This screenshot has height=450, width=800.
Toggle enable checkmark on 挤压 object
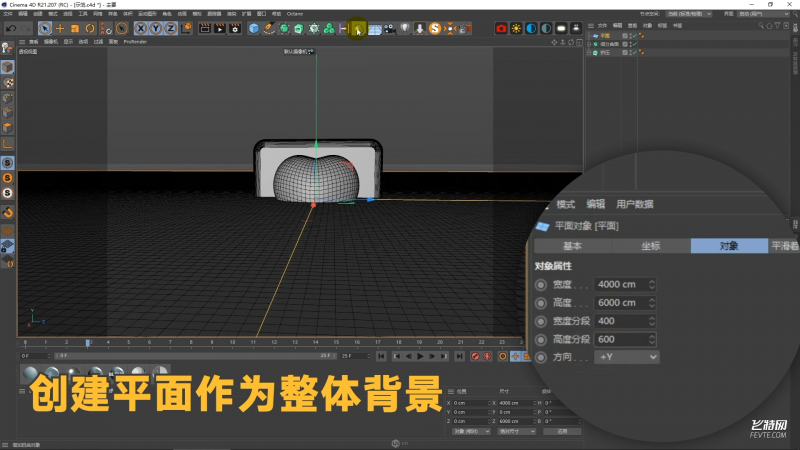[635, 53]
